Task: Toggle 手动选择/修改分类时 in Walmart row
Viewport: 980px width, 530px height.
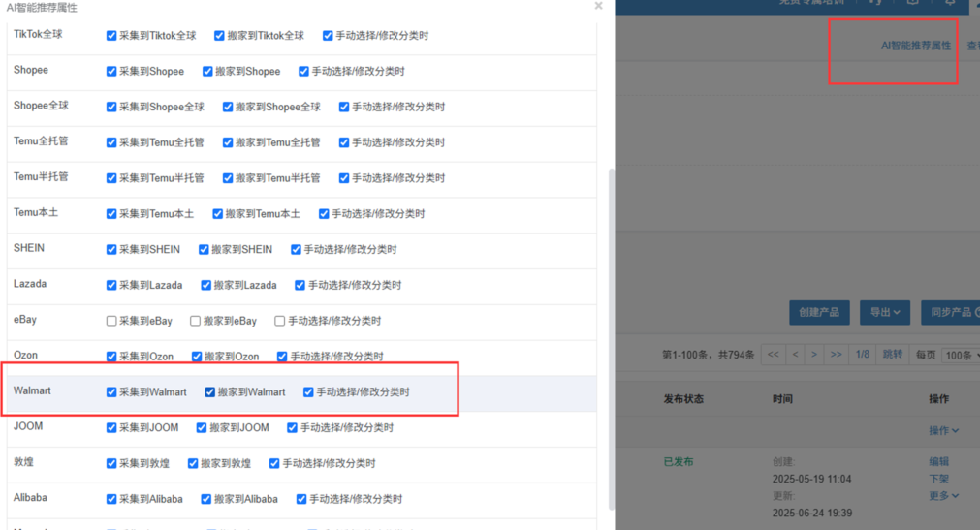Action: pos(308,391)
